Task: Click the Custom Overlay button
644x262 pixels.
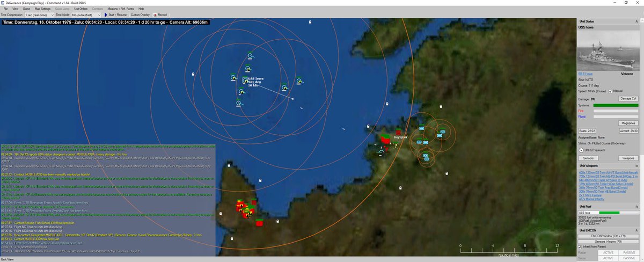Action: tap(140, 15)
